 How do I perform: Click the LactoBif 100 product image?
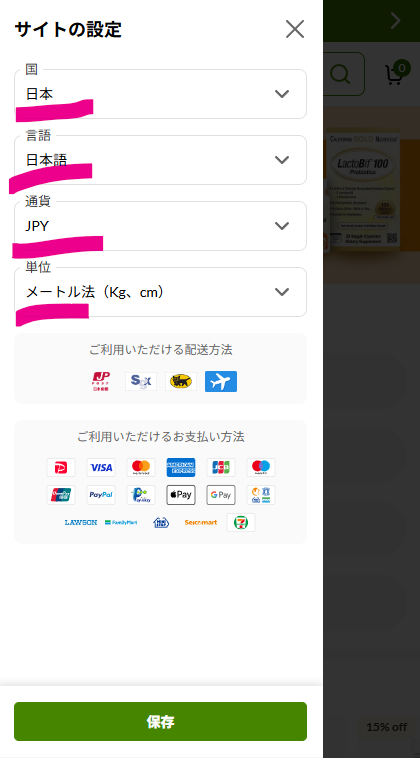(363, 189)
